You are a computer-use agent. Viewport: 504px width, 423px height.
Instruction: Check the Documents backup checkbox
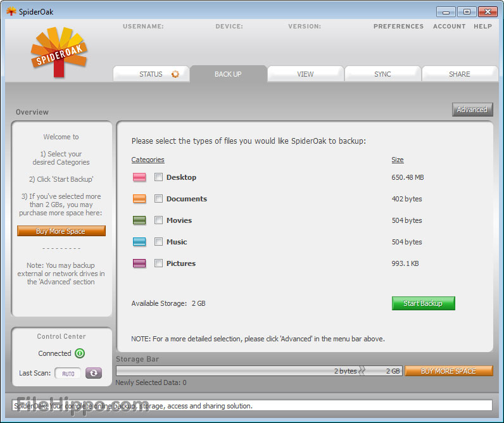point(158,199)
